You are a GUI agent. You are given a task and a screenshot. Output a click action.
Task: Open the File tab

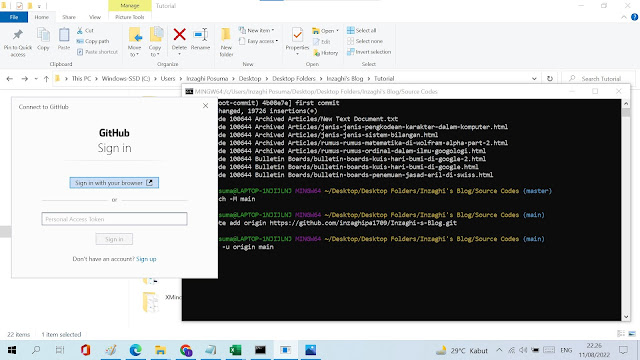(14, 17)
